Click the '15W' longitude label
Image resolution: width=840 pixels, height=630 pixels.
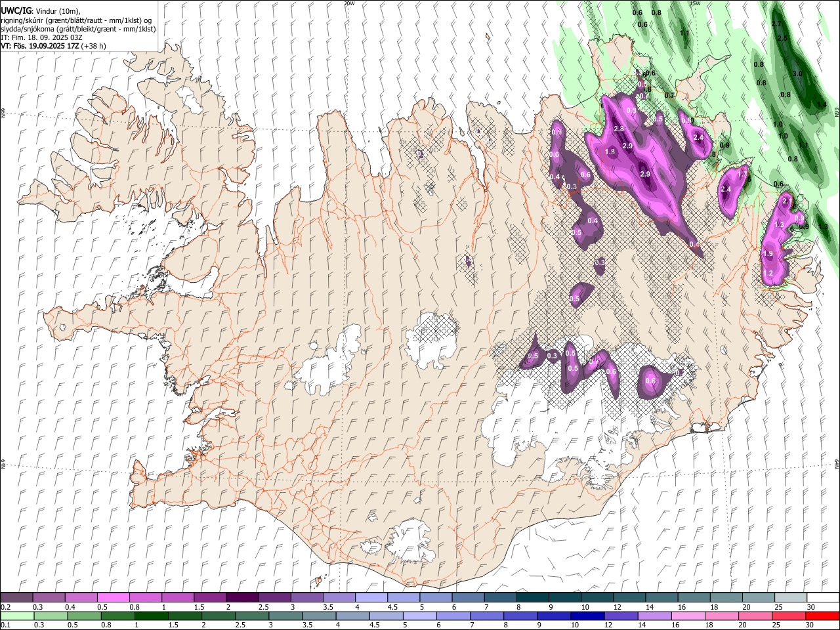[x=695, y=3]
